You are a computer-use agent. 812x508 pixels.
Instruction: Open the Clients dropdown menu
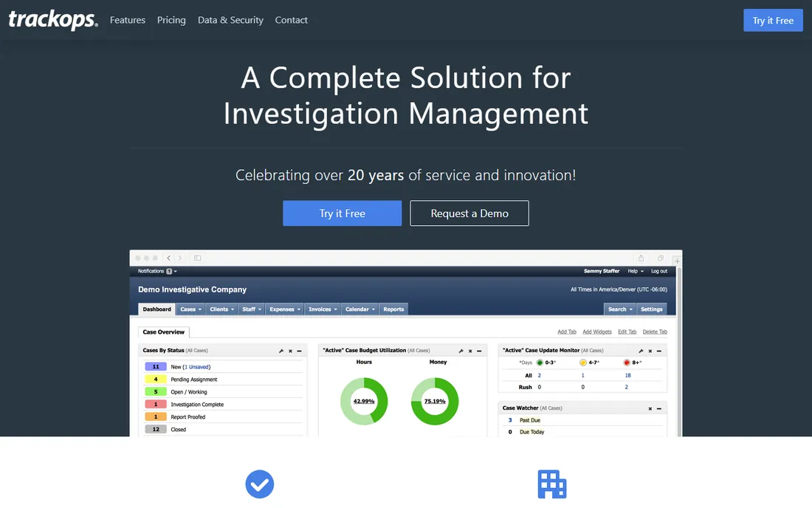(221, 309)
